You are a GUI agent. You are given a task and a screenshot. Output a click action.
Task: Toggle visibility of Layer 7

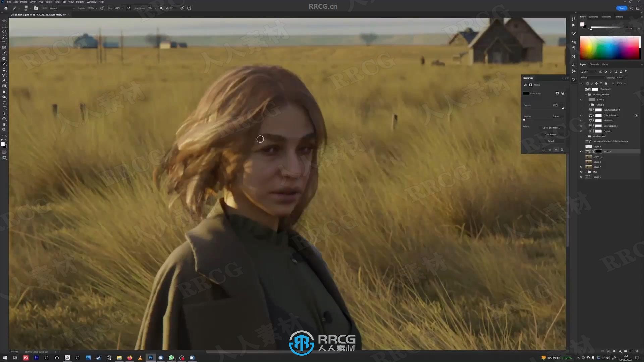tap(581, 167)
